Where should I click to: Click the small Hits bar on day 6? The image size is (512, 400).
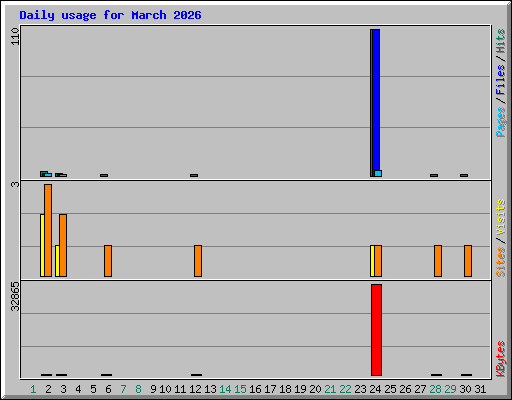[x=104, y=175]
